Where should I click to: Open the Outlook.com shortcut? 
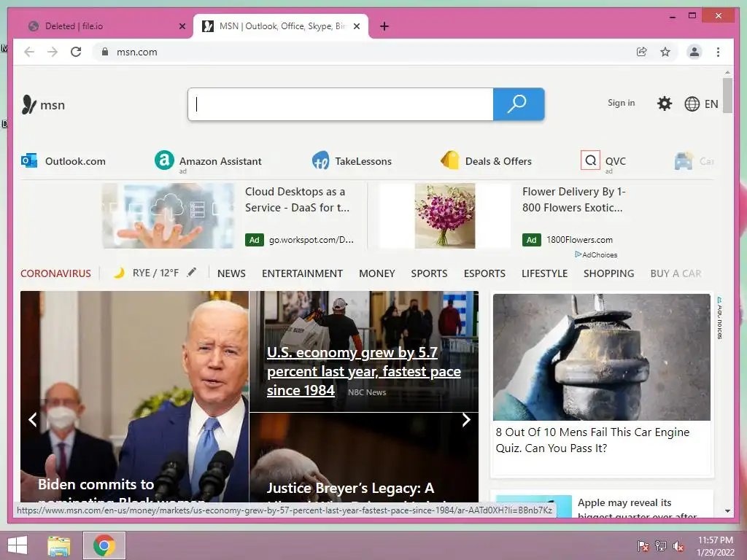tap(63, 161)
